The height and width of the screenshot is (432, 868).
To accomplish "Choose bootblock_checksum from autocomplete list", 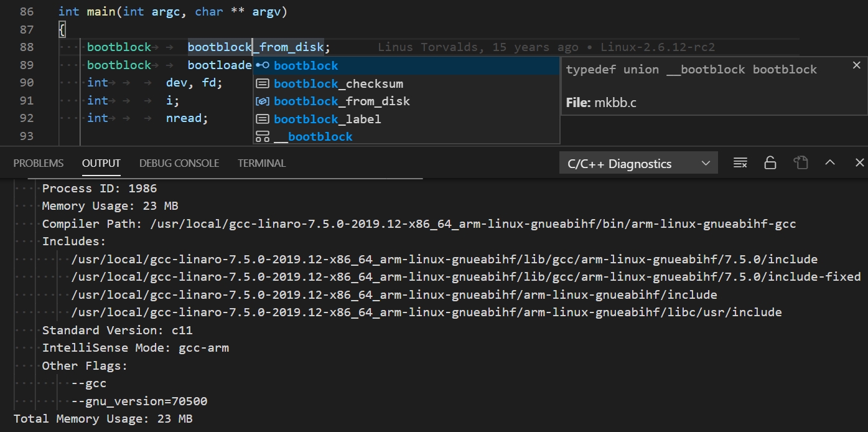I will click(406, 83).
